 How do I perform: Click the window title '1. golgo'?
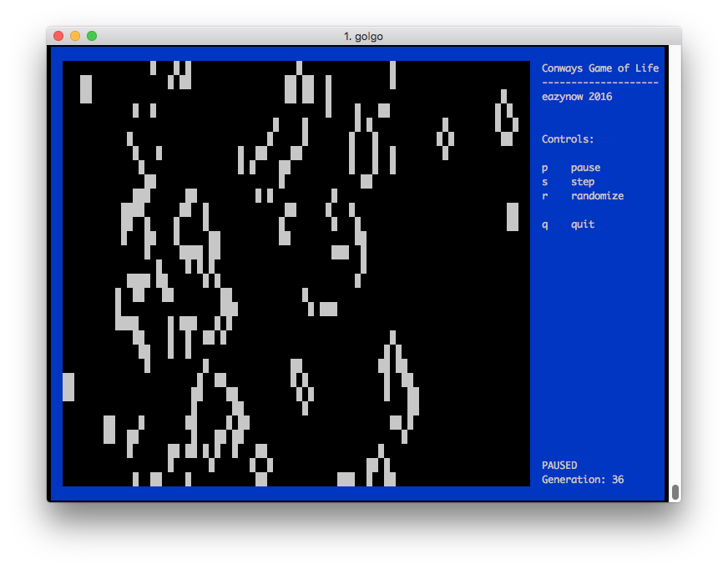pyautogui.click(x=363, y=36)
